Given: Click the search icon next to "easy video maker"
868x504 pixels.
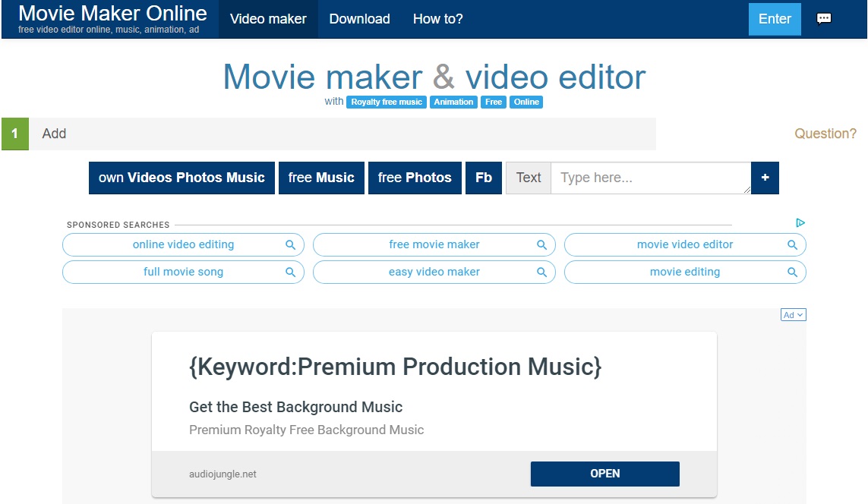Looking at the screenshot, I should point(541,272).
